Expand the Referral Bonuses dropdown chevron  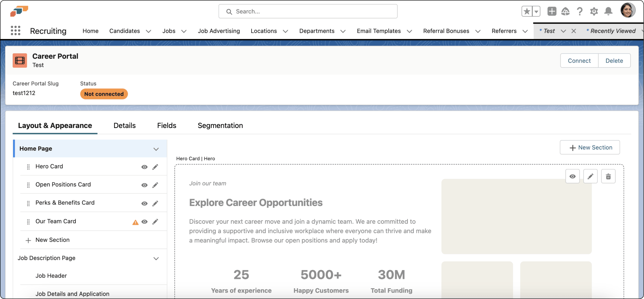478,31
